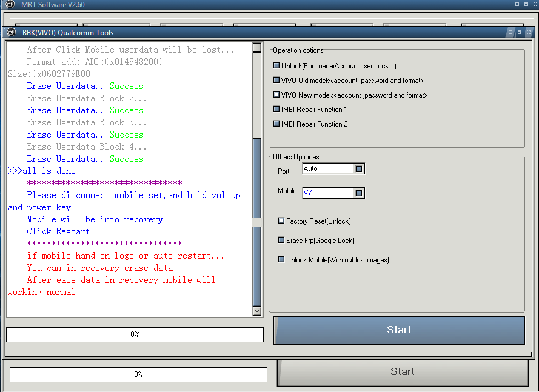Click 'Erase Userdata Block 2...' log line

pos(87,98)
